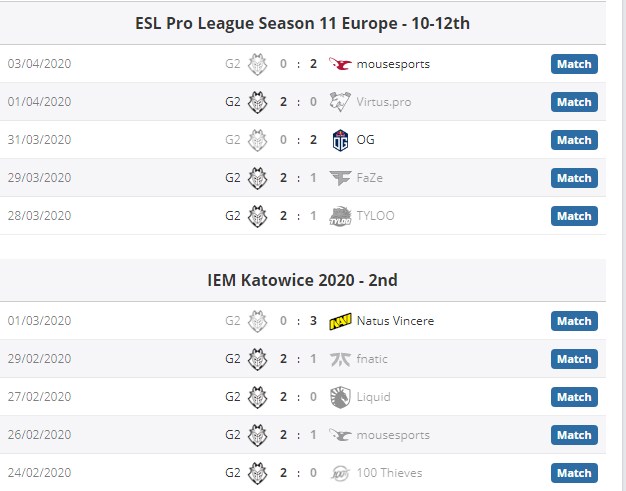The width and height of the screenshot is (626, 491).
Task: Open Match button for G2 vs mousesports 03/04/2020
Action: pyautogui.click(x=574, y=64)
